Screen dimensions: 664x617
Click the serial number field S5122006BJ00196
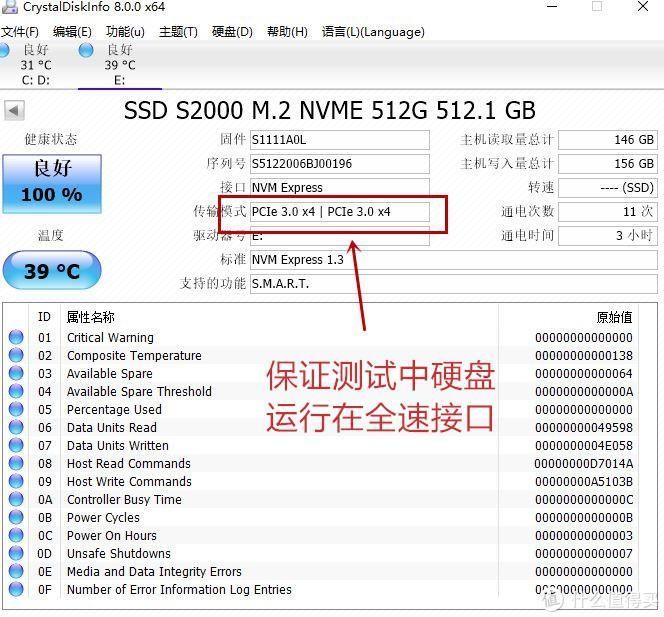point(340,163)
